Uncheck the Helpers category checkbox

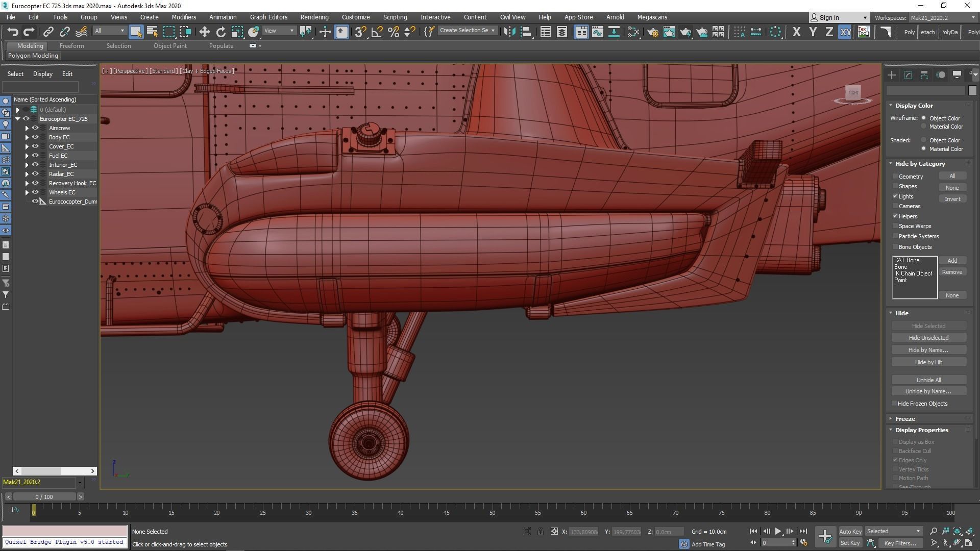[895, 216]
